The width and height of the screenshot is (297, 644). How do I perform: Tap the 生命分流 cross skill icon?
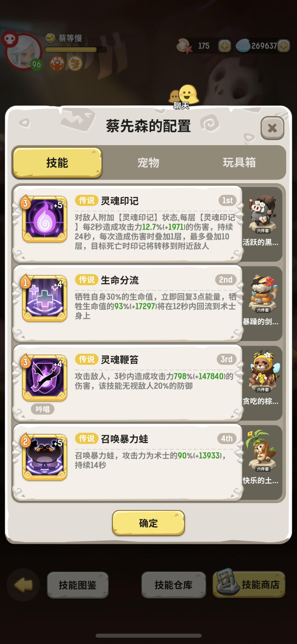45,299
